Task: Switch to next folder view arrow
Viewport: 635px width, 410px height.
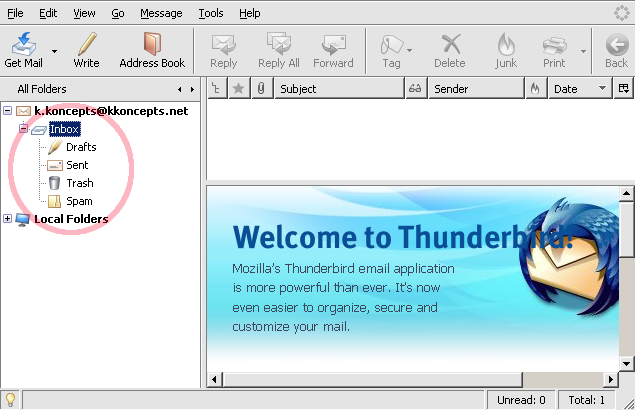Action: 192,90
